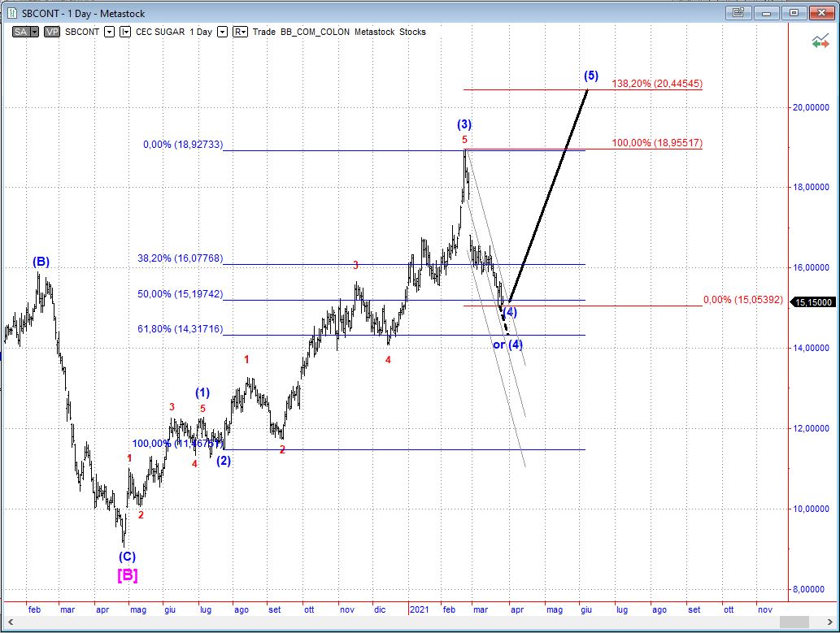Open the 1 Day periodicity dropdown
840x633 pixels.
click(222, 32)
